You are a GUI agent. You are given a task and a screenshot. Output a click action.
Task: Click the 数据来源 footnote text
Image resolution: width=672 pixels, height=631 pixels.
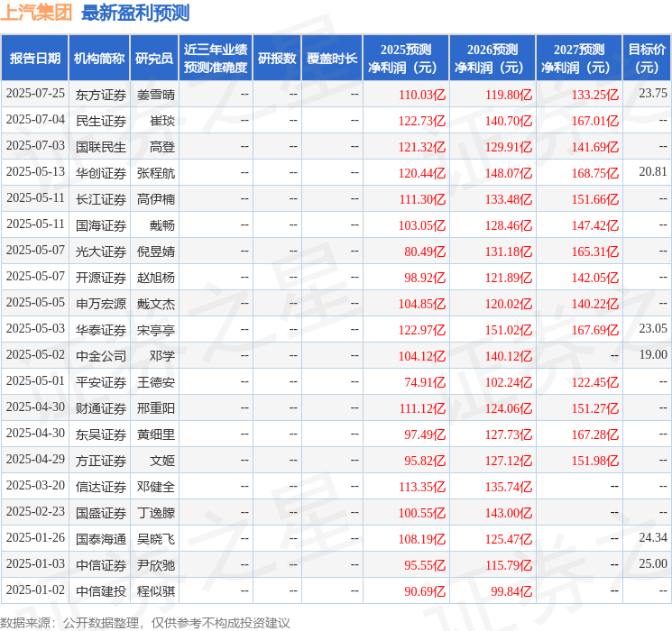click(x=145, y=623)
